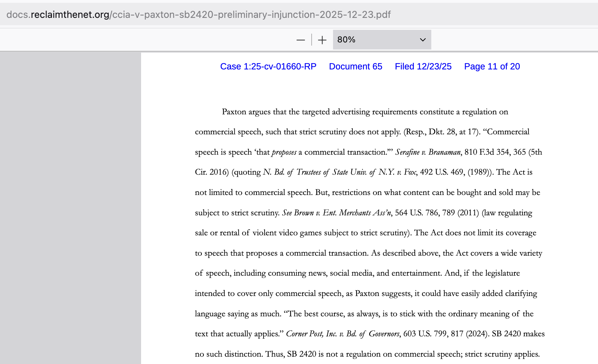Screen dimensions: 598x364
Task: Click the citation '564 U.S. 786, 789 (2011)'
Action: pos(437,213)
